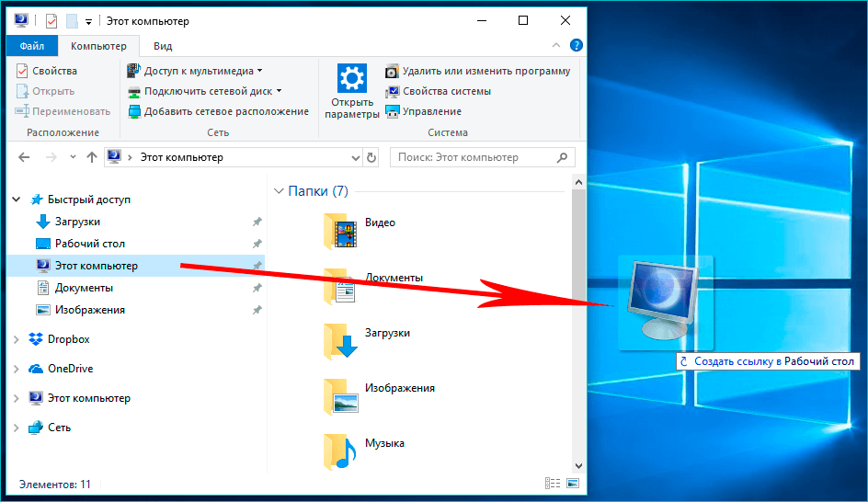Open Доступ к мультимедиа menu

coord(195,71)
